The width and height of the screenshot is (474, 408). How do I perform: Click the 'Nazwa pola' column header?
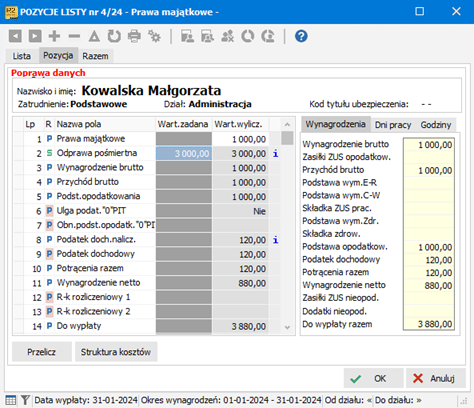105,124
